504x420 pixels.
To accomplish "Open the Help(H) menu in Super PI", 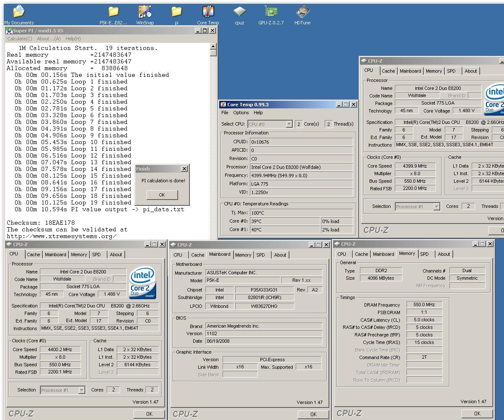I will coord(73,39).
